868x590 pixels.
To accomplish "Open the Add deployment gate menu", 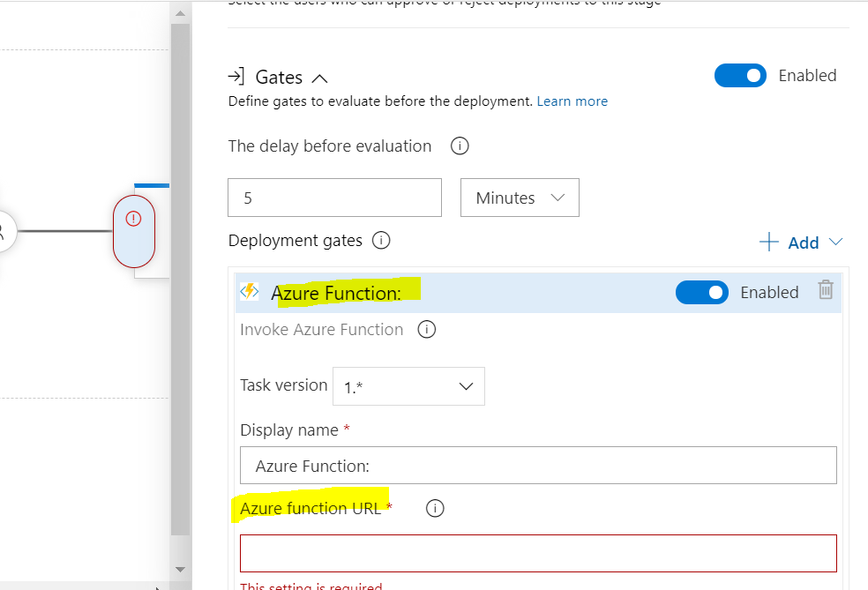I will (802, 243).
